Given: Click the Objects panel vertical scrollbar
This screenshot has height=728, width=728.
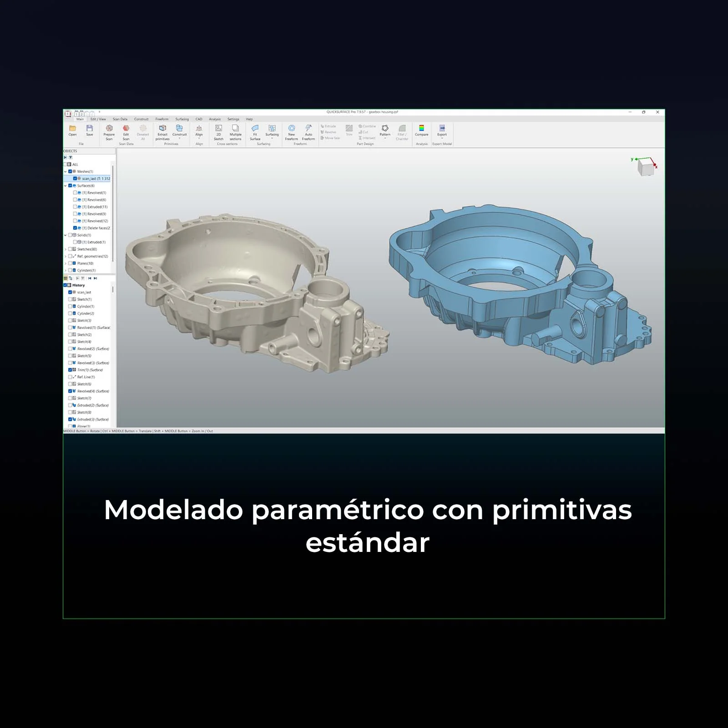Looking at the screenshot, I should 113,214.
